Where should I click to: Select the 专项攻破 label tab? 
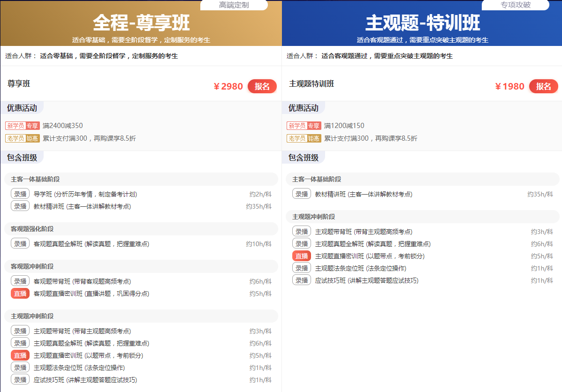coord(516,5)
